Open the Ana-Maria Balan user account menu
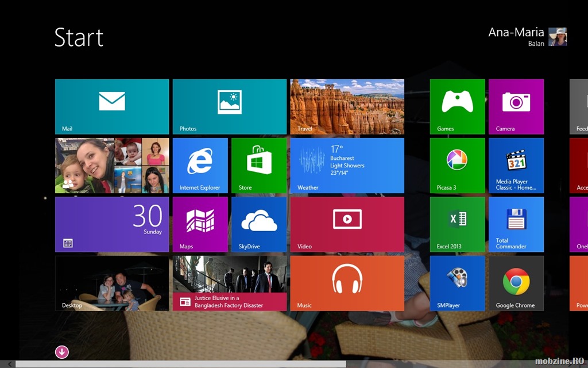The image size is (588, 368). pyautogui.click(x=527, y=37)
